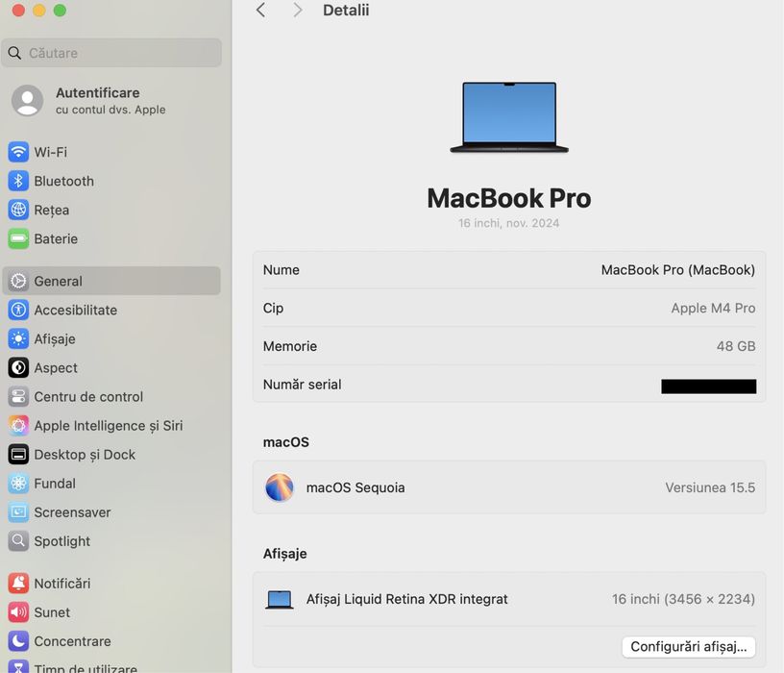784x673 pixels.
Task: Go back with the left chevron
Action: point(260,10)
